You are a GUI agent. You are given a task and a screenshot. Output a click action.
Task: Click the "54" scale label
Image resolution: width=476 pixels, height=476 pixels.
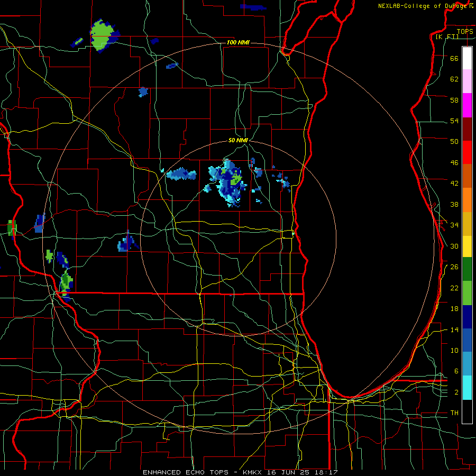tap(454, 121)
